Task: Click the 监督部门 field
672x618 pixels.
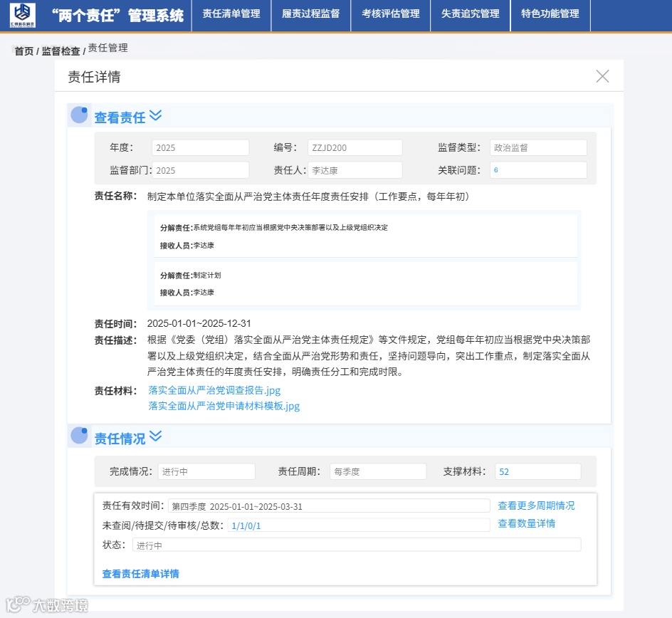Action: (200, 170)
